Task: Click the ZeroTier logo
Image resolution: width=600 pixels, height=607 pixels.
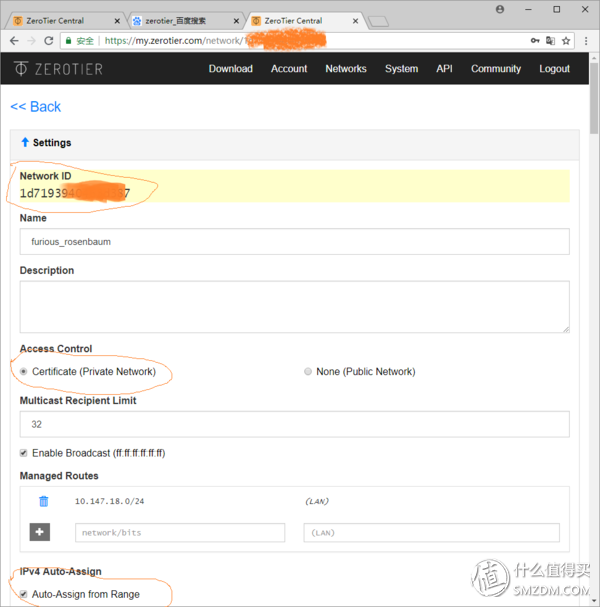Action: [58, 69]
